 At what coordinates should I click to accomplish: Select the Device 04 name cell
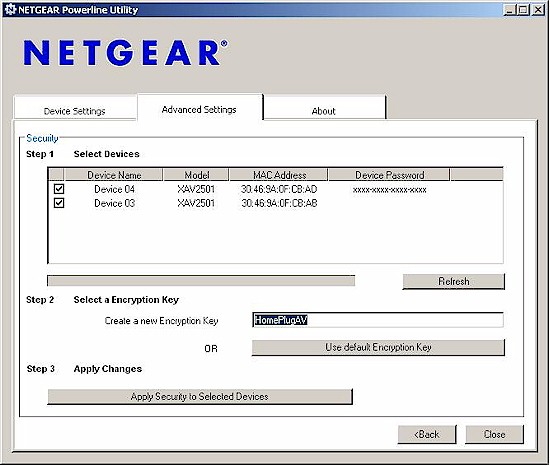click(x=114, y=189)
